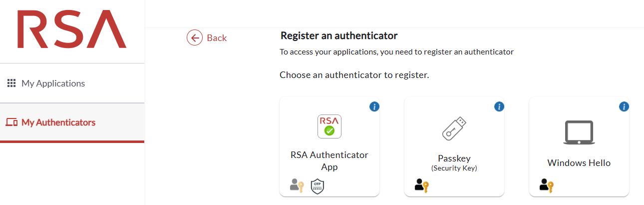Show info for Passkey security key
Viewport: 644px width, 205px height.
tap(499, 106)
